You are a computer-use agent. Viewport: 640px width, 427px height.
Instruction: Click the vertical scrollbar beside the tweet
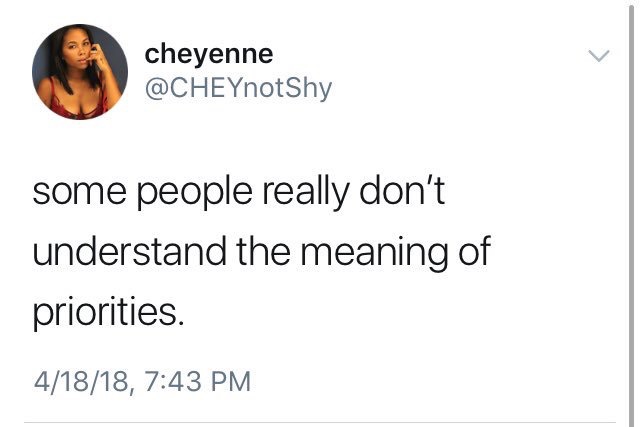click(631, 214)
